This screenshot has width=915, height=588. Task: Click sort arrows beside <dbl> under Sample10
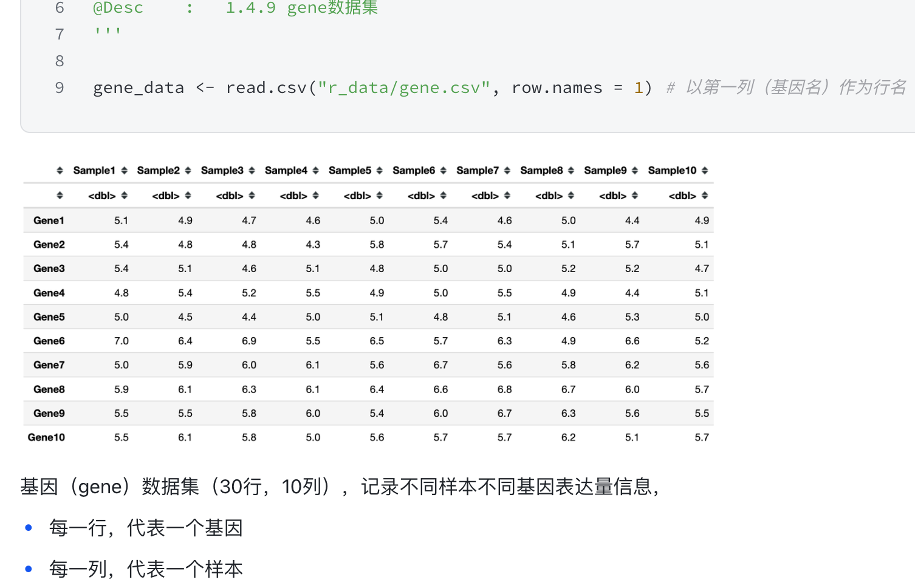pyautogui.click(x=704, y=196)
